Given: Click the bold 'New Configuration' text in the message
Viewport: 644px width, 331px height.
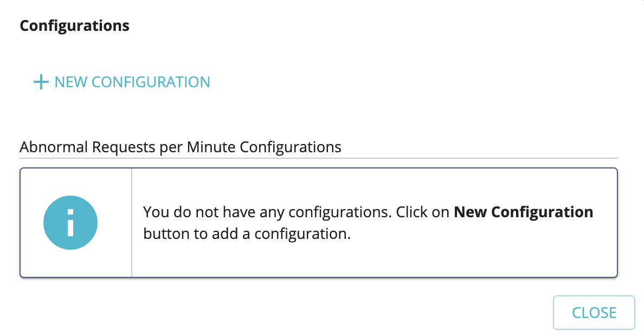Looking at the screenshot, I should pos(523,212).
